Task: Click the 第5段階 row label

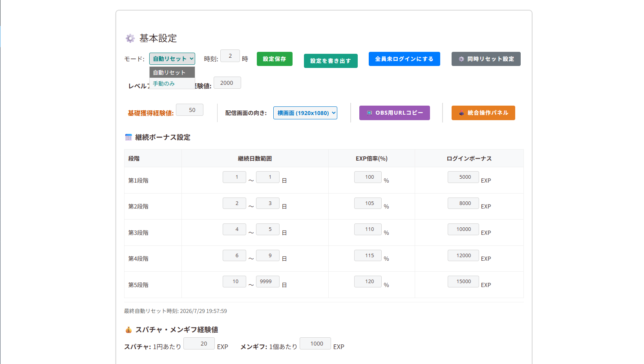Action: 138,285
